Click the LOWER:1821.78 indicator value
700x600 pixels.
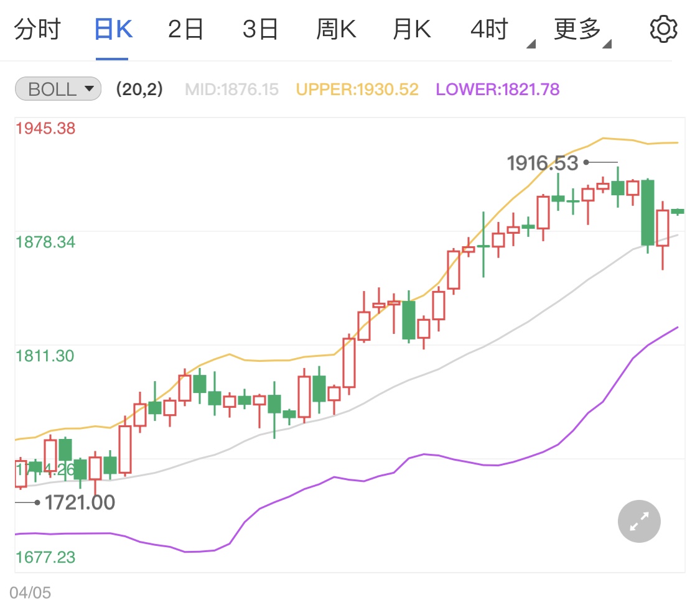click(x=497, y=90)
